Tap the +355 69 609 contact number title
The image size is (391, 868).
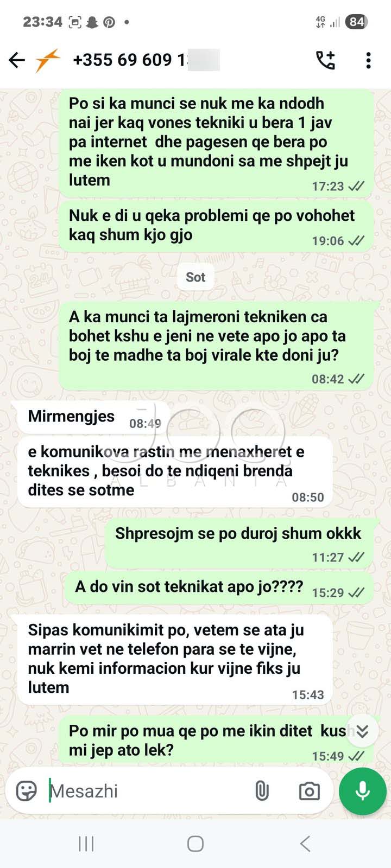click(146, 60)
